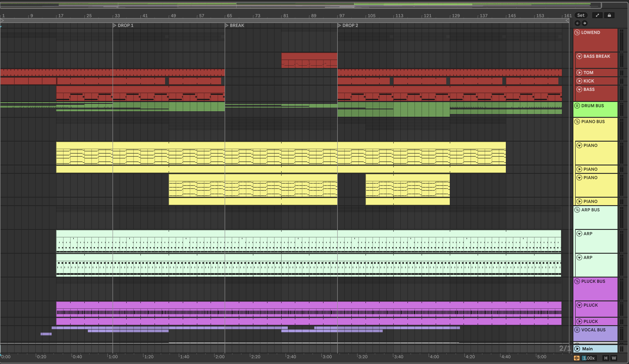Toggle the TOM track unfold button
Screen dimensions: 629x364
[x=579, y=73]
